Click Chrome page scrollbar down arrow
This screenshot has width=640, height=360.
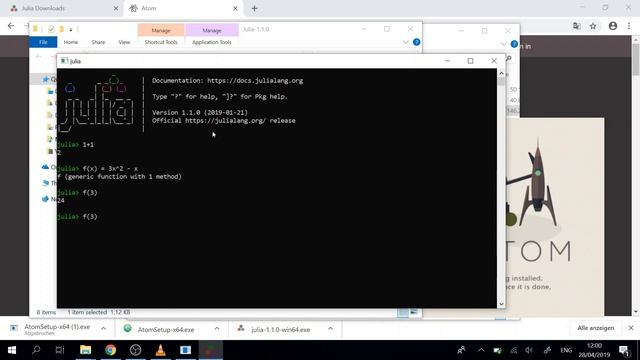click(636, 312)
